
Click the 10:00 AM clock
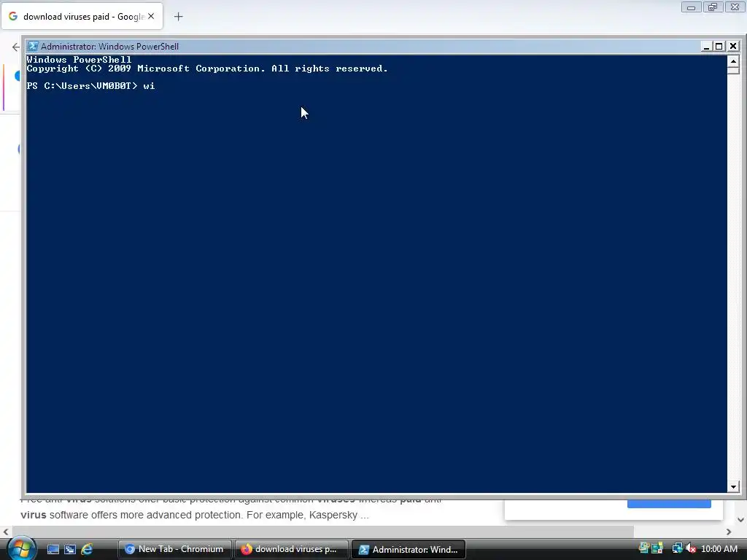pyautogui.click(x=719, y=549)
